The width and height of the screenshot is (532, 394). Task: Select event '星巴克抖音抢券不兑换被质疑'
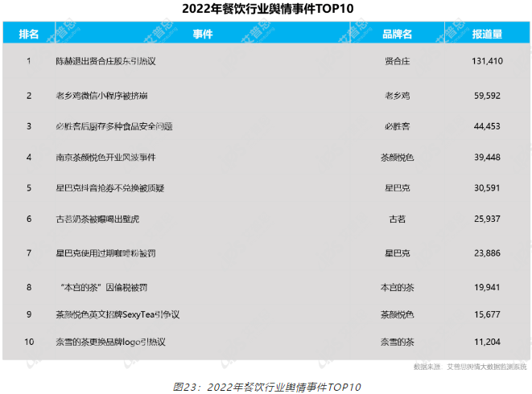(110, 188)
